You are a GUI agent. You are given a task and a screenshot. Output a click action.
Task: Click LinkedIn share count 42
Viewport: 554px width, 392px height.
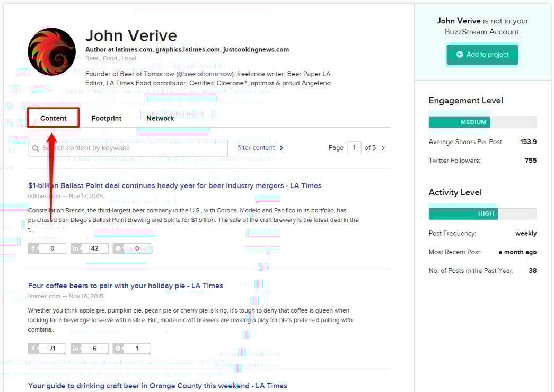click(90, 248)
